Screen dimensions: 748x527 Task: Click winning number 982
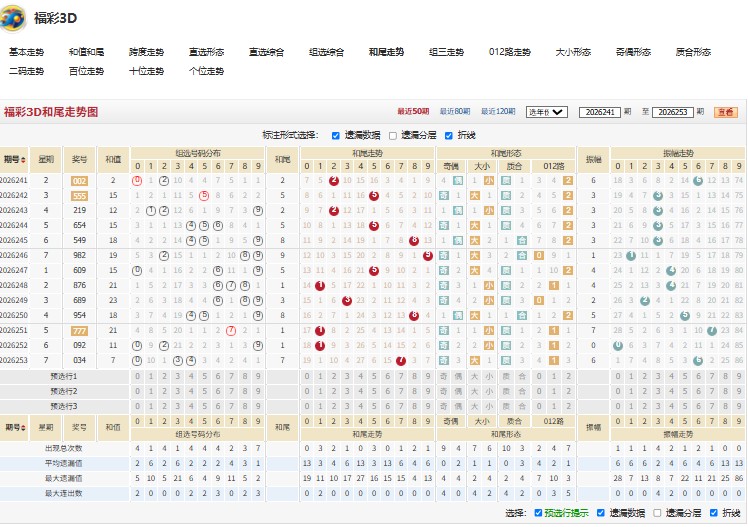click(79, 255)
